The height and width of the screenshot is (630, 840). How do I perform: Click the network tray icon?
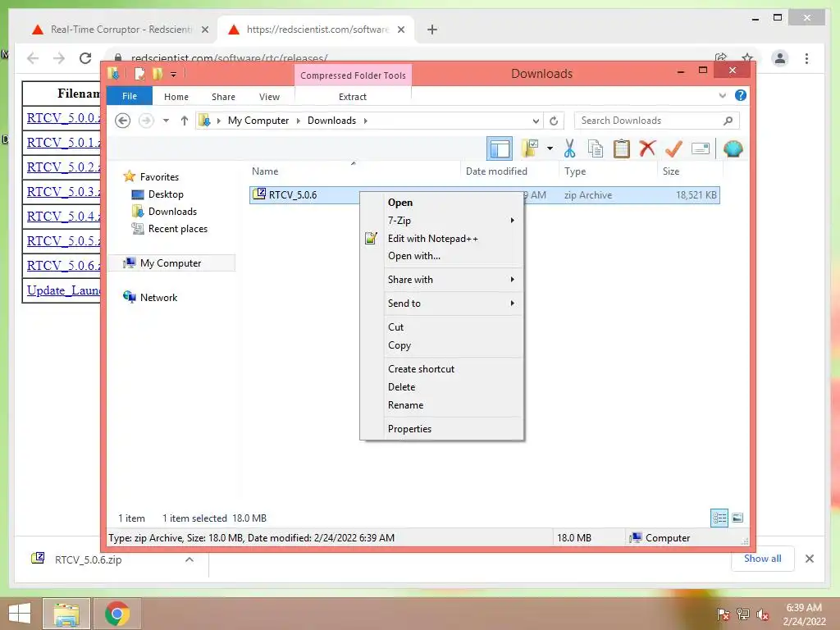[x=743, y=614]
